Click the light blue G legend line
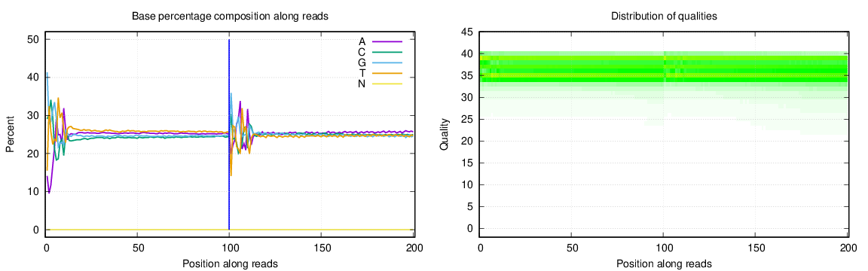 [x=387, y=62]
